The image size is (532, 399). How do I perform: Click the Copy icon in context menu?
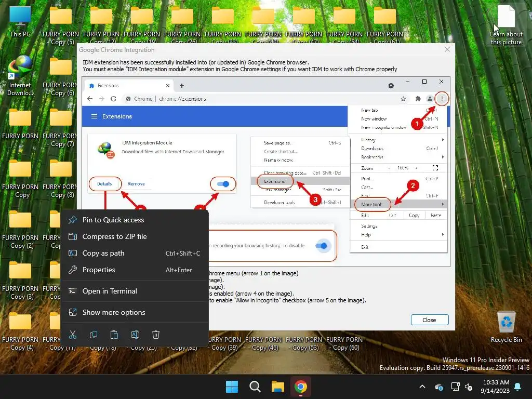click(94, 335)
